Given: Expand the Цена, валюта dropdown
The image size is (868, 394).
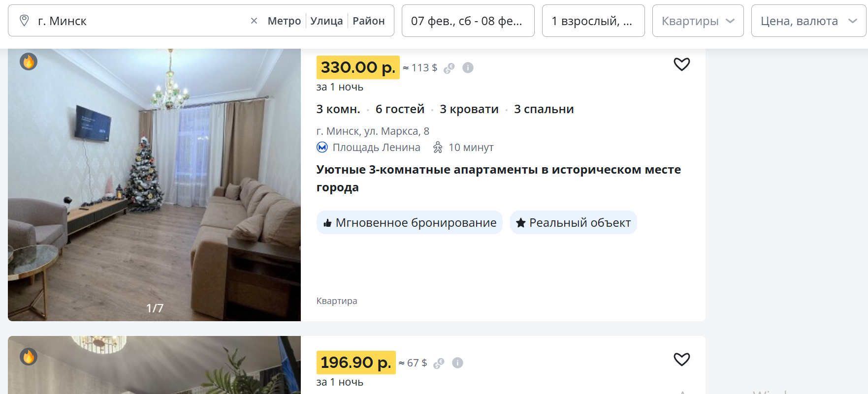Looking at the screenshot, I should click(x=808, y=21).
